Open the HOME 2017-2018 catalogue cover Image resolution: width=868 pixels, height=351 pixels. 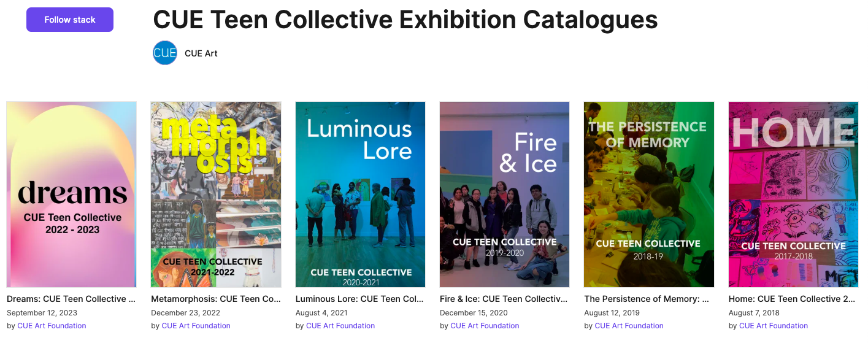coord(793,195)
